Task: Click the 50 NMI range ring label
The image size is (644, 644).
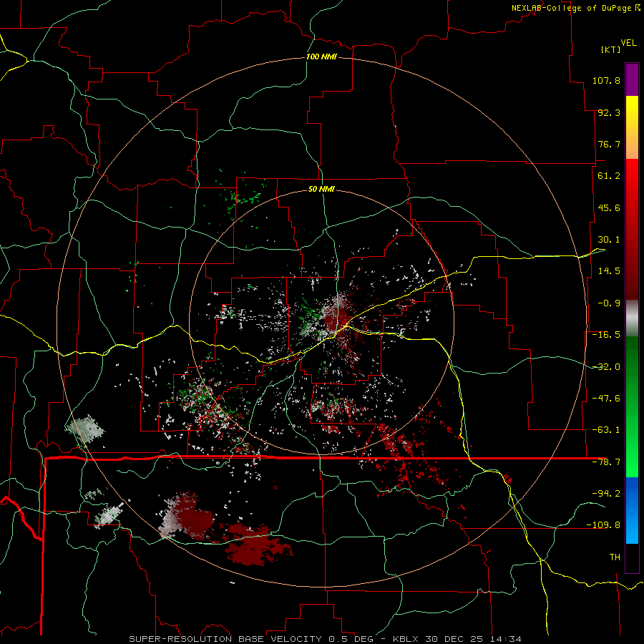Action: (x=321, y=189)
